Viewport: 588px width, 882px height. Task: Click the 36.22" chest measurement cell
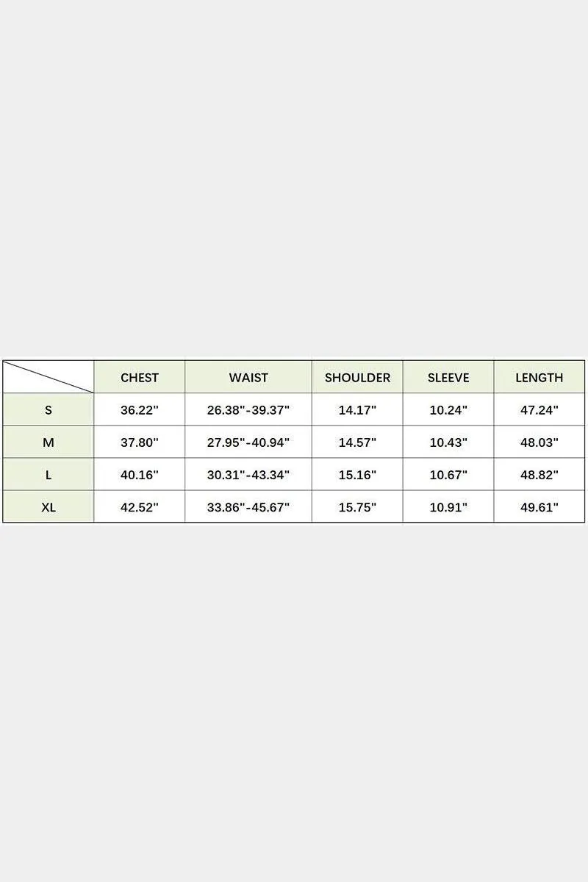coord(140,409)
